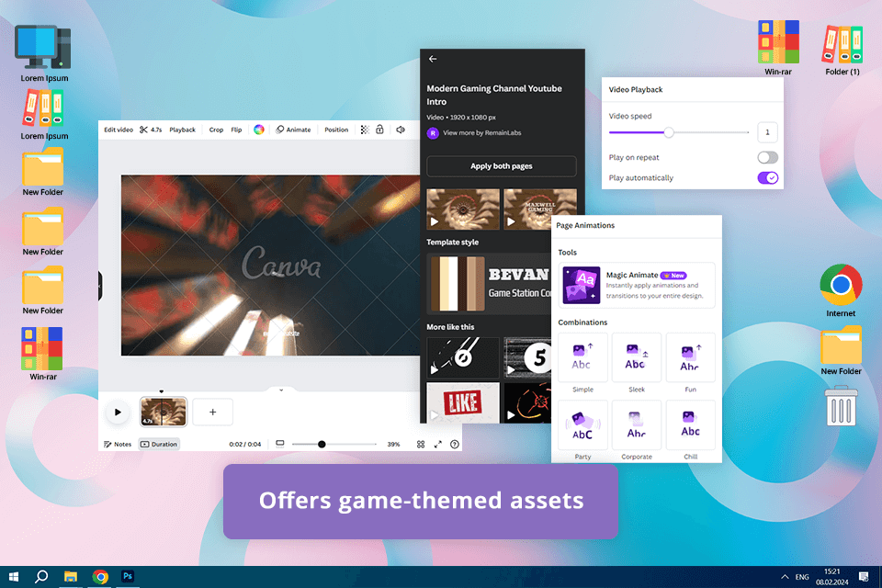882x588 pixels.
Task: Click the volume speaker icon
Action: [x=401, y=130]
